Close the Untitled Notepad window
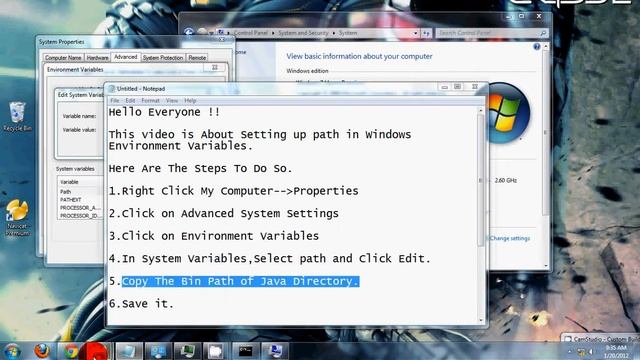Screen dimensions: 640x360 tap(475, 87)
